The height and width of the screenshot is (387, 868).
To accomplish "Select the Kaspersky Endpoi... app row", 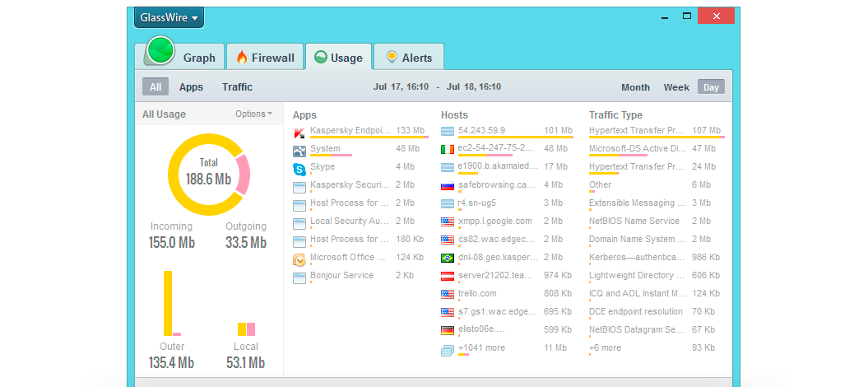I will click(x=361, y=131).
